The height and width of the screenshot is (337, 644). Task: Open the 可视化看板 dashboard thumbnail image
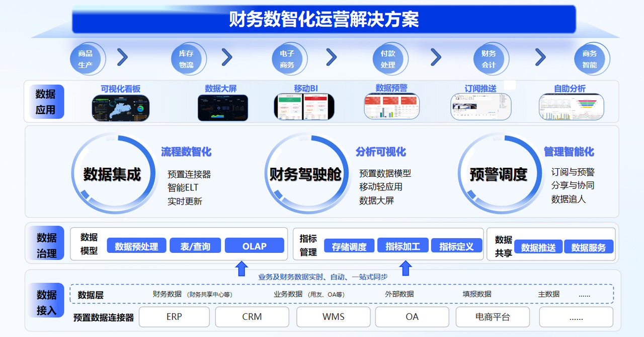(x=121, y=107)
